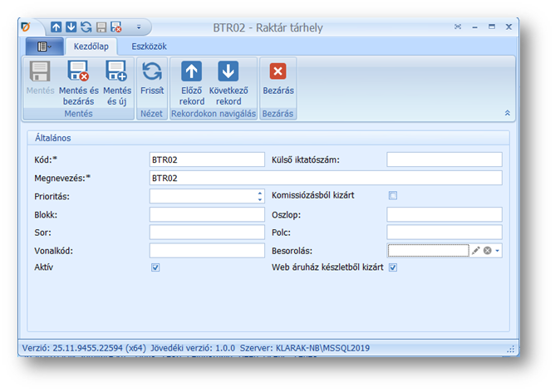Click the refresh icon in the title bar toolbar
This screenshot has height=392, width=555.
(x=86, y=27)
